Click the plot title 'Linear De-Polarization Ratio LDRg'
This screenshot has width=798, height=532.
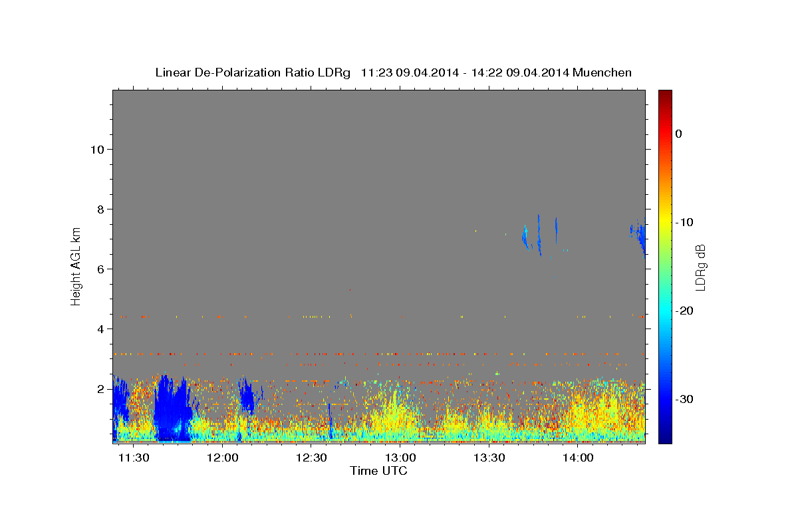[x=253, y=72]
